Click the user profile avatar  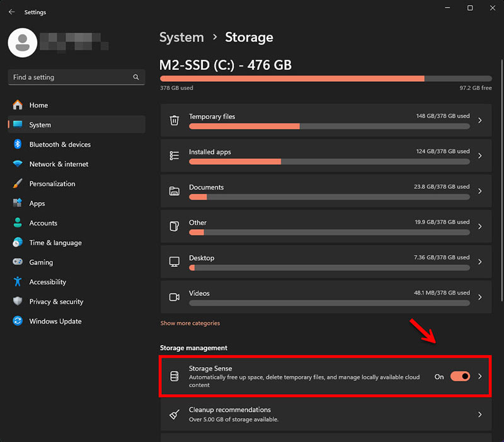click(23, 43)
